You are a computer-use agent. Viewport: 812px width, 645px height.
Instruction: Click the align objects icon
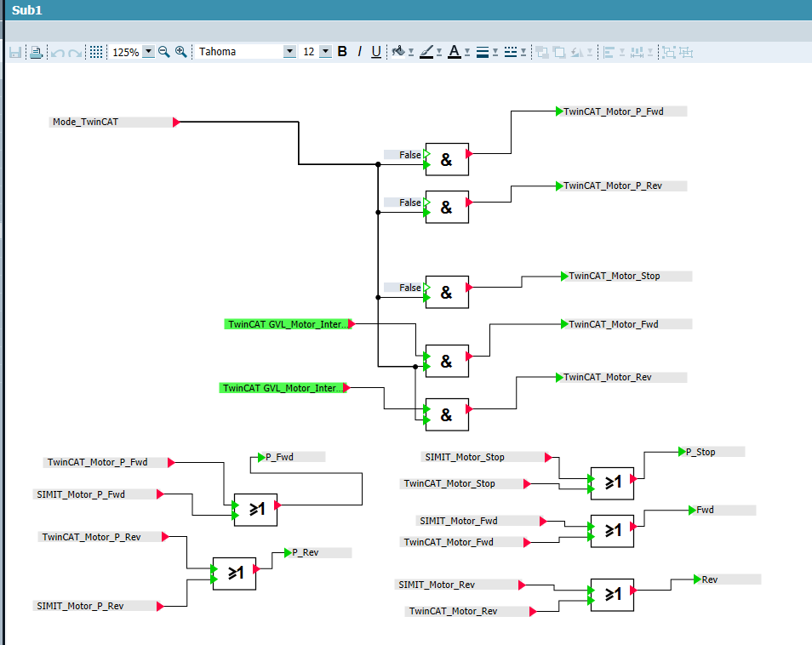[x=609, y=52]
